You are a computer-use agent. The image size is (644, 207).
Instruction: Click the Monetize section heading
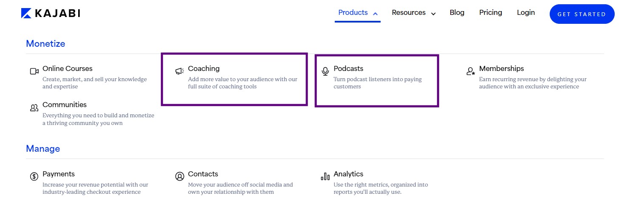(x=45, y=43)
